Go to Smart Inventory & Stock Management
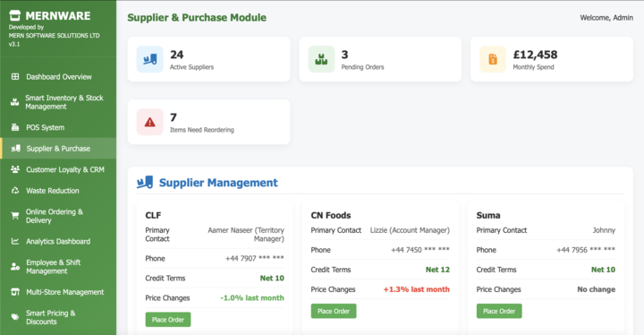Viewport: 644px width, 335px height. [x=58, y=102]
